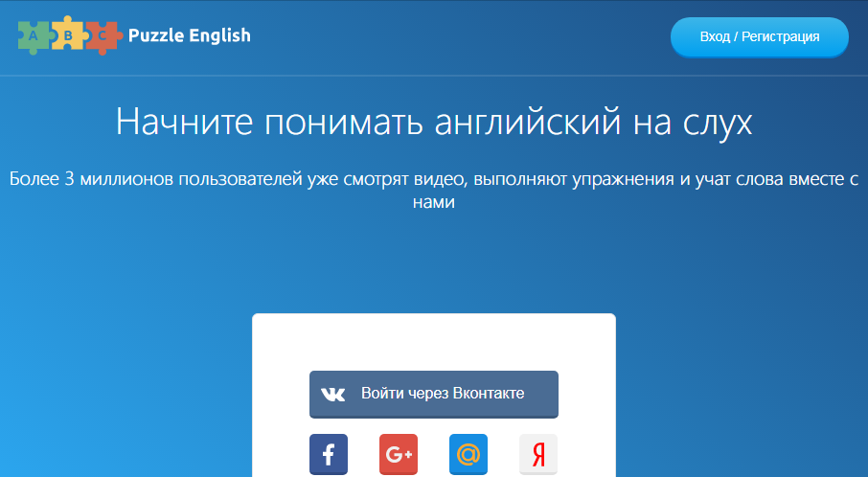
Task: Log in with the Yandex Я icon
Action: pyautogui.click(x=538, y=454)
